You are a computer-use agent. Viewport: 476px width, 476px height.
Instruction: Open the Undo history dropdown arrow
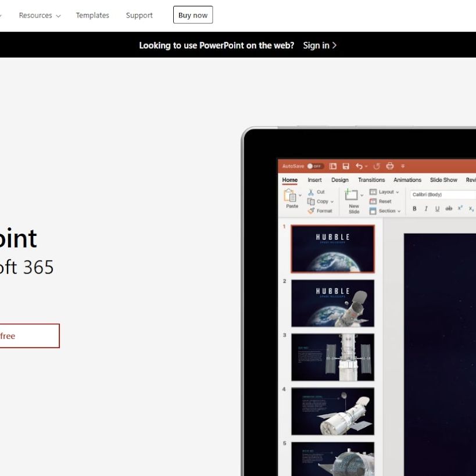coord(366,166)
